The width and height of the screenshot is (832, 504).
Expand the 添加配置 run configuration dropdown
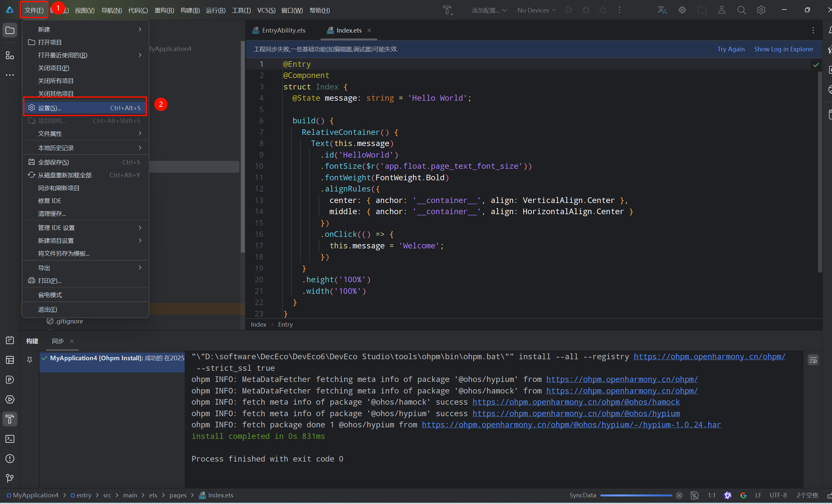489,10
